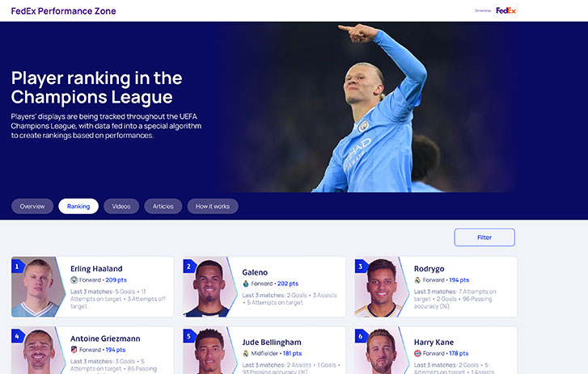588x374 pixels.
Task: Click the FedEx Performance Zone title
Action: [63, 11]
